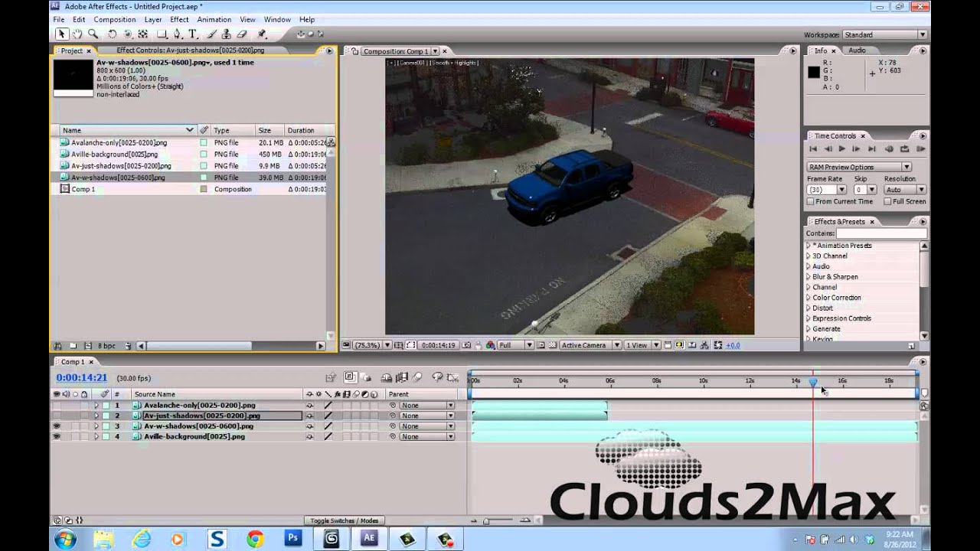
Task: Select the Puppet Pin tool
Action: (262, 34)
